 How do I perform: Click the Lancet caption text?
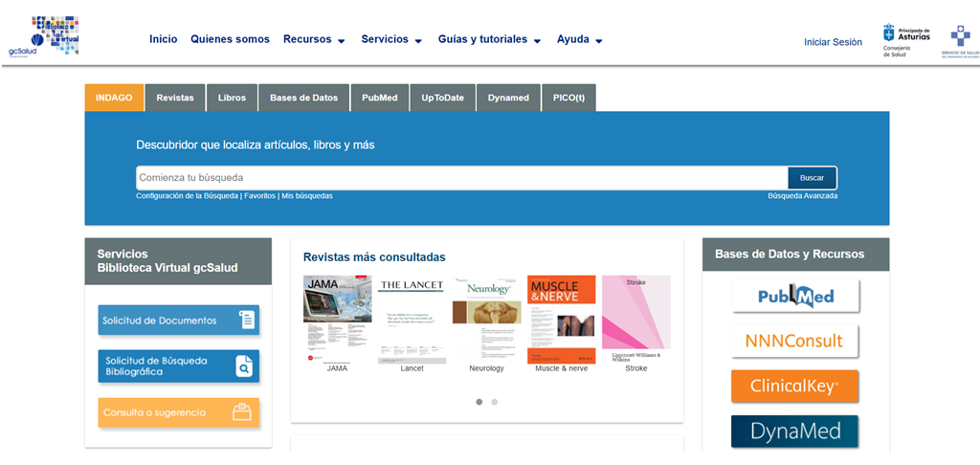tap(412, 368)
